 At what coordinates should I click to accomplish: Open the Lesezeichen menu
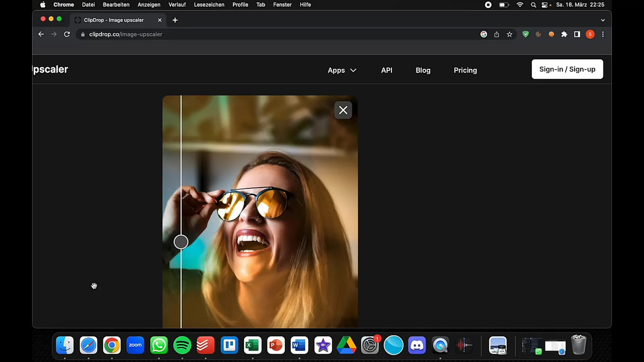pos(209,5)
